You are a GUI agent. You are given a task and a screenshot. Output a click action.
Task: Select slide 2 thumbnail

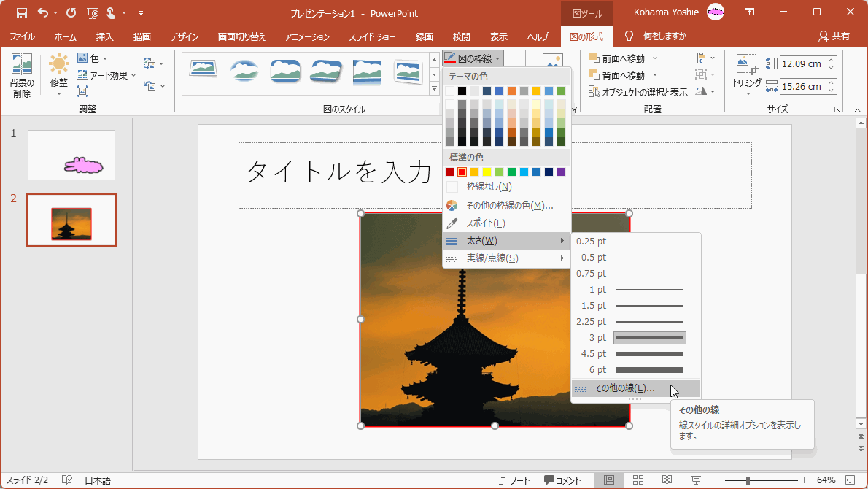71,220
